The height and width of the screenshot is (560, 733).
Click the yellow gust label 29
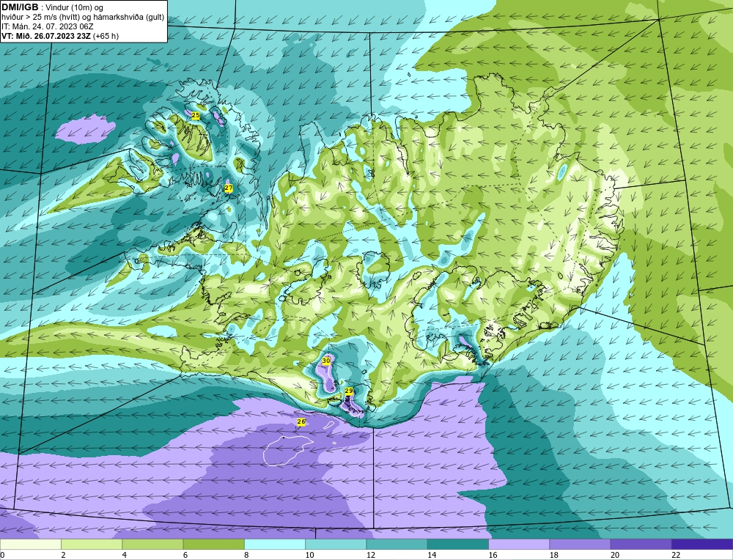point(349,391)
